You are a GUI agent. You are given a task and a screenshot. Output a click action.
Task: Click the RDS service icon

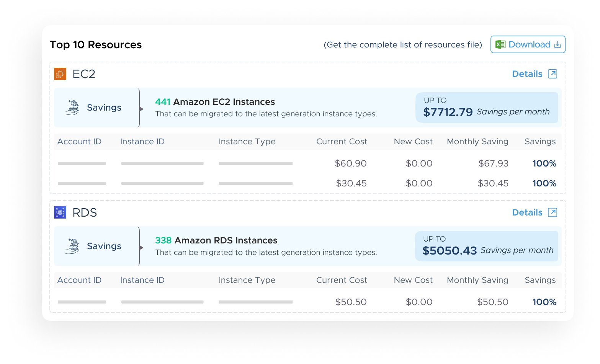[x=60, y=212]
